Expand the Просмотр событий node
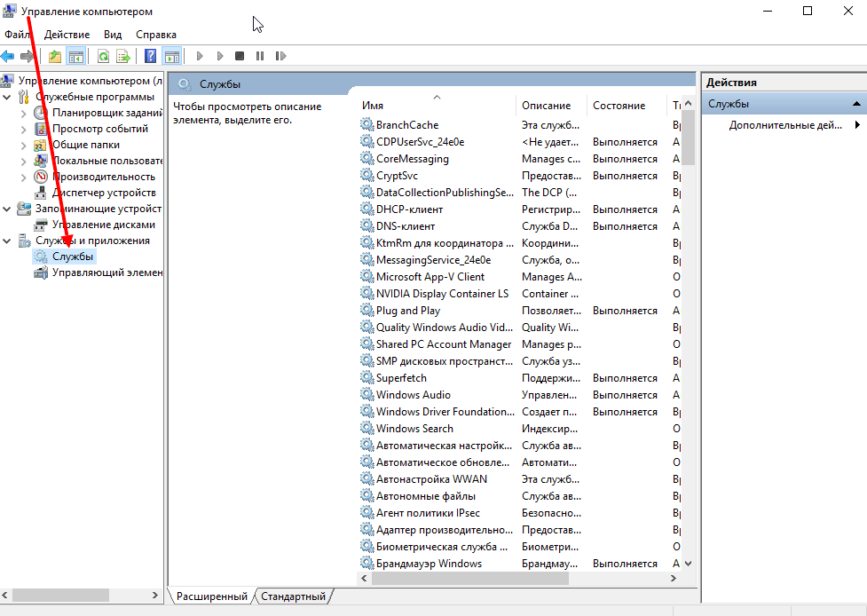 coord(23,130)
